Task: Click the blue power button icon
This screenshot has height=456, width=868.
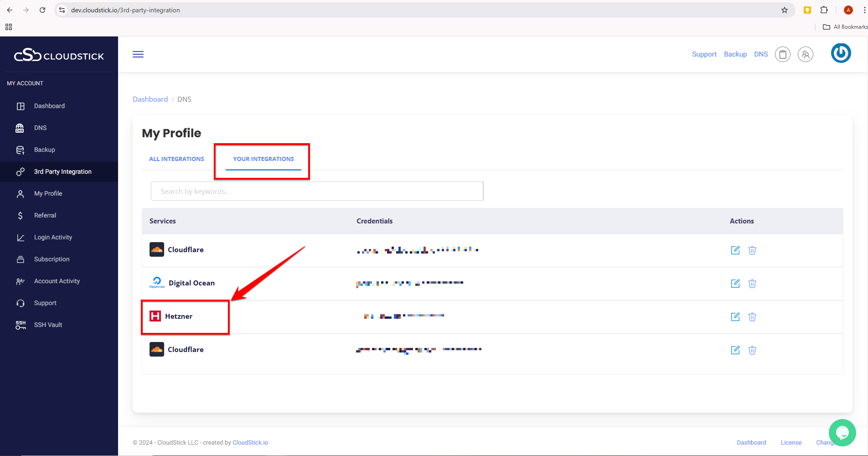Action: tap(841, 53)
